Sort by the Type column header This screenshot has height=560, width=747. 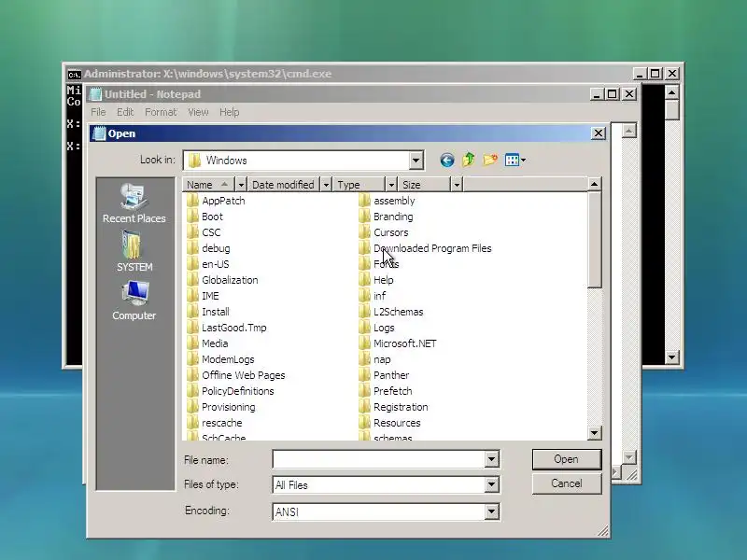[x=359, y=184]
